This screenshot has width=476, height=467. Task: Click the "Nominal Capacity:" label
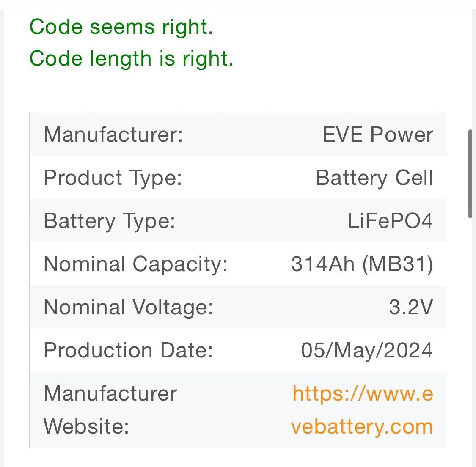(136, 264)
